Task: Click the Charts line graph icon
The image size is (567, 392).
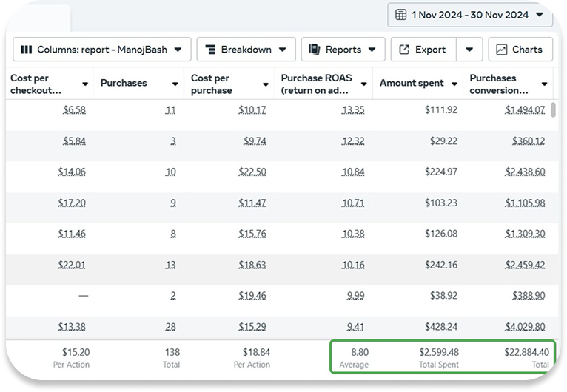Action: click(502, 50)
